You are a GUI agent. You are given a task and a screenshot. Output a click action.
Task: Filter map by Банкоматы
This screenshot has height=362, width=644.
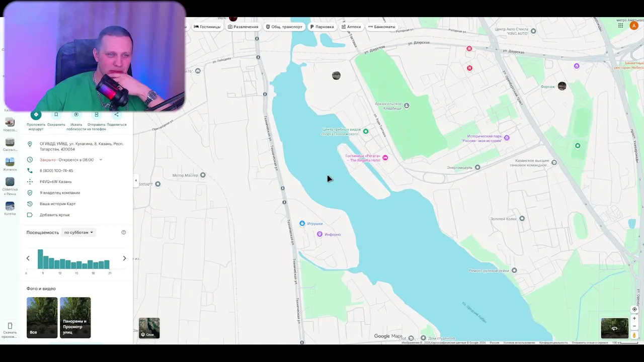pyautogui.click(x=382, y=27)
